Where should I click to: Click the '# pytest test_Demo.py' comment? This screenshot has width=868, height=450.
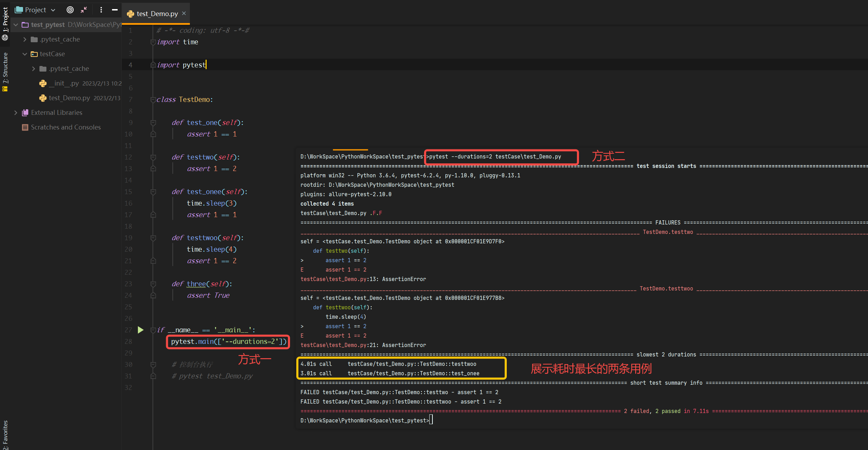212,376
